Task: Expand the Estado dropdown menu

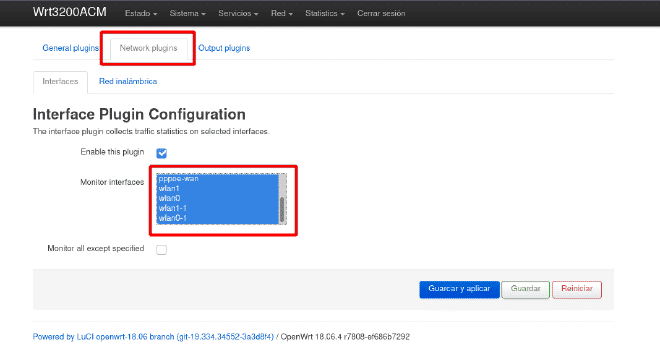Action: 141,13
